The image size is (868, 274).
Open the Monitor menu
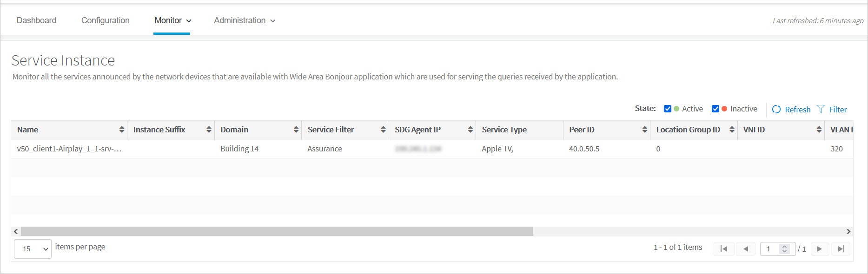pyautogui.click(x=172, y=20)
